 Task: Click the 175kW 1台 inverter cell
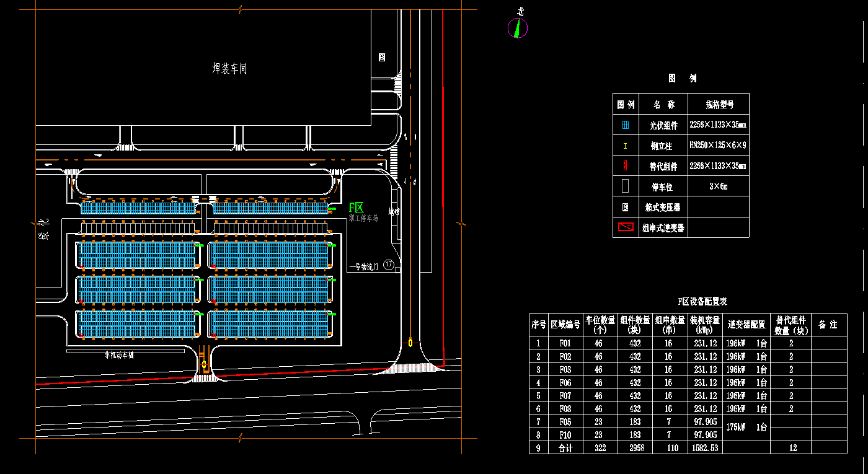[746, 428]
